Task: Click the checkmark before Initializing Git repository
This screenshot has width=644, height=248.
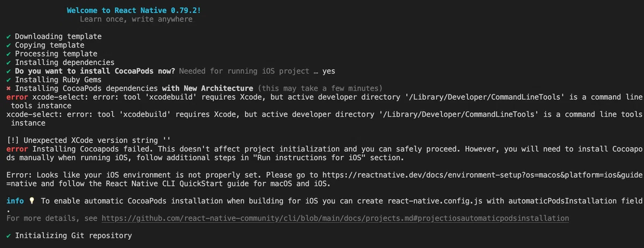Action: pos(9,236)
